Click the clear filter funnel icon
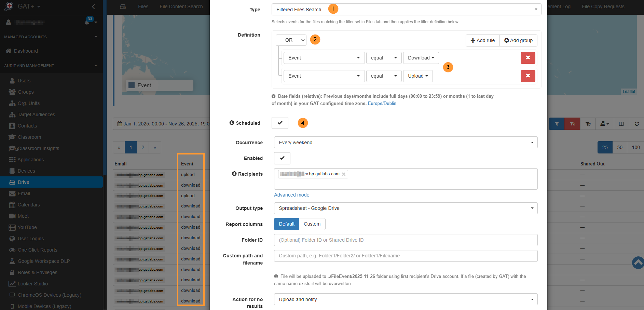Image resolution: width=644 pixels, height=310 pixels. click(x=572, y=124)
